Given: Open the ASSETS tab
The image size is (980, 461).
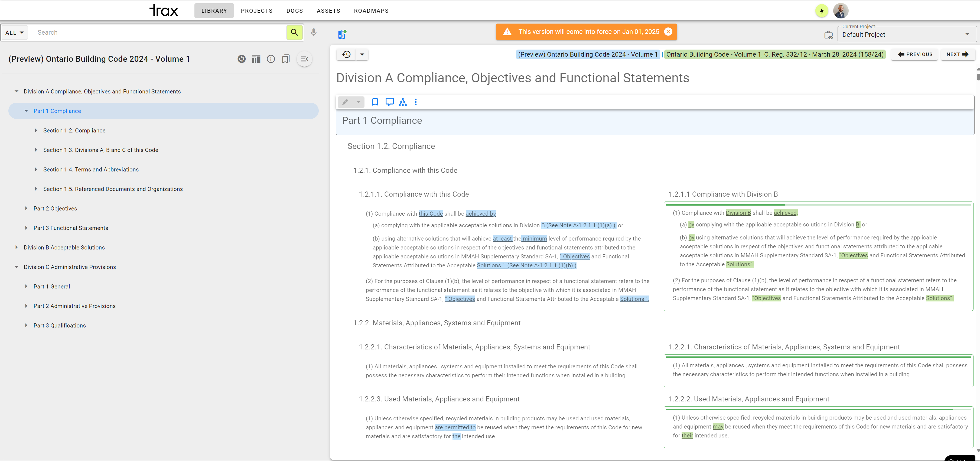Looking at the screenshot, I should 329,11.
